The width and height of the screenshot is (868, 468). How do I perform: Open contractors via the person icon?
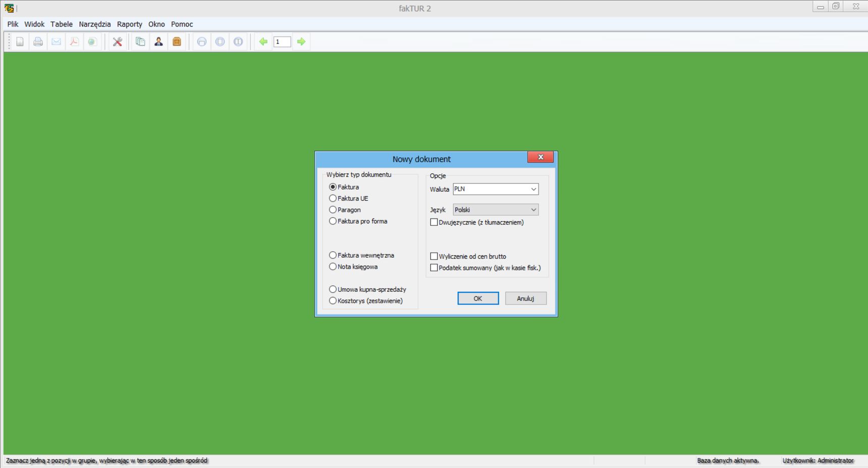(x=158, y=42)
